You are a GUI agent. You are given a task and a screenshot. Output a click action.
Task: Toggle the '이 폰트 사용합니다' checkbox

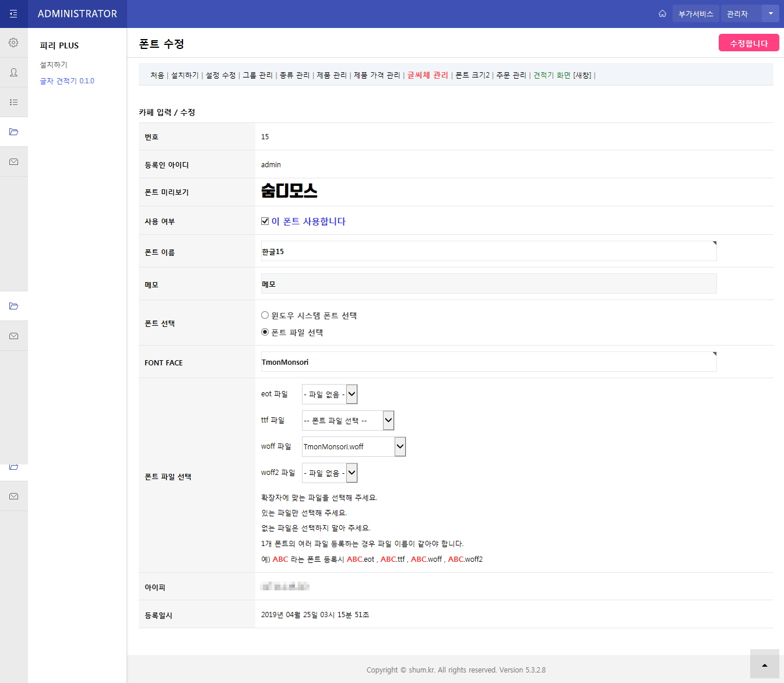tap(265, 221)
